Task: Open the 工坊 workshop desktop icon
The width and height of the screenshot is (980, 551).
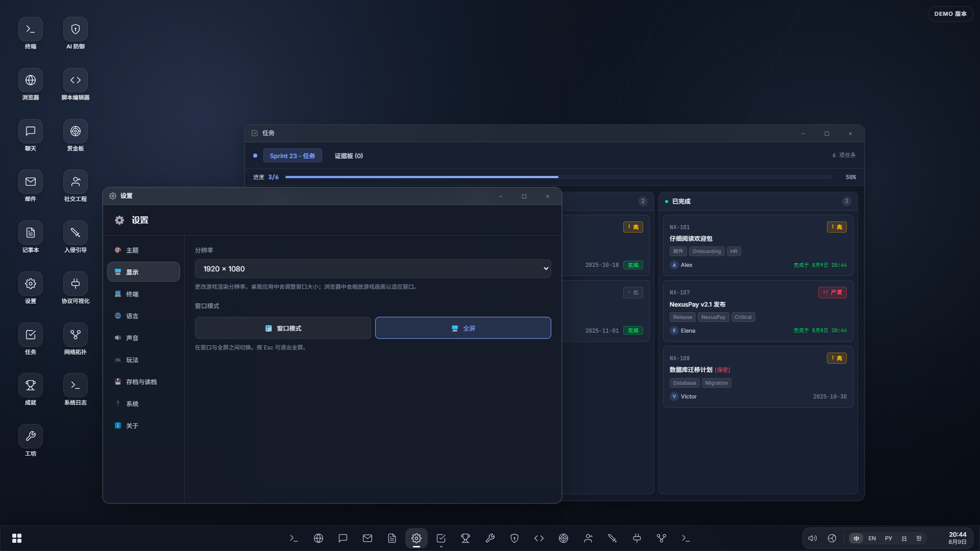Action: coord(31,441)
